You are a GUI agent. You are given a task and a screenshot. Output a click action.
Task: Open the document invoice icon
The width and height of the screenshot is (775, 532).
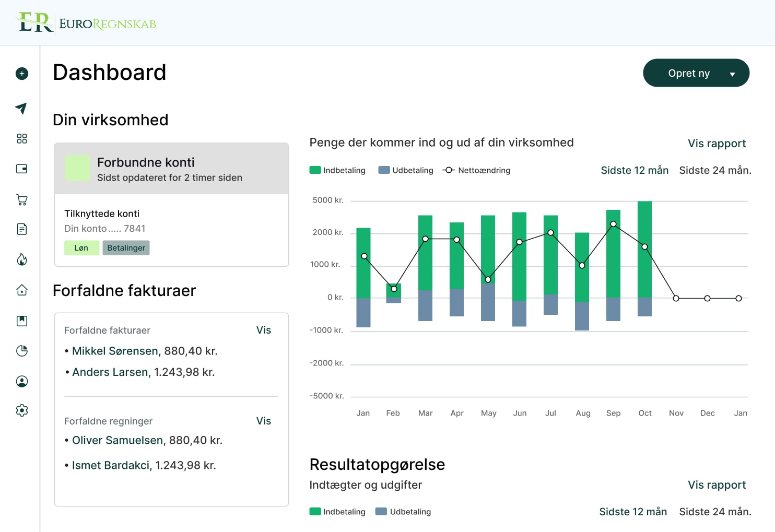pos(21,229)
